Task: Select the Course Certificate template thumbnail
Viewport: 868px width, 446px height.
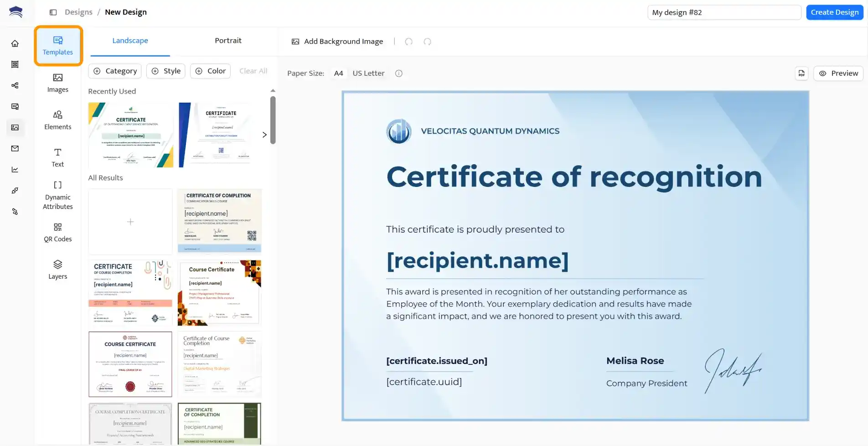Action: click(219, 292)
